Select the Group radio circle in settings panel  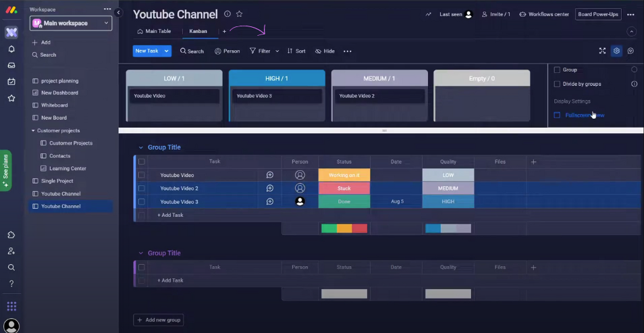tap(634, 70)
